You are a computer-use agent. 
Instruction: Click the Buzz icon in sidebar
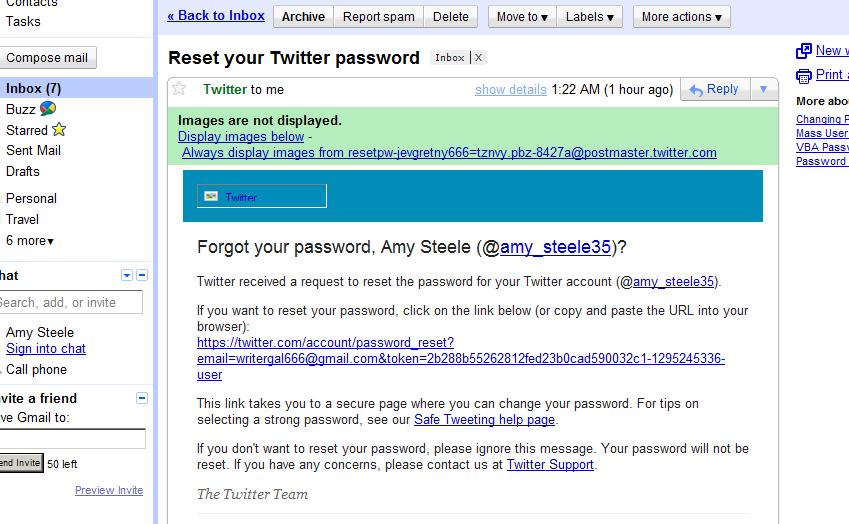47,109
